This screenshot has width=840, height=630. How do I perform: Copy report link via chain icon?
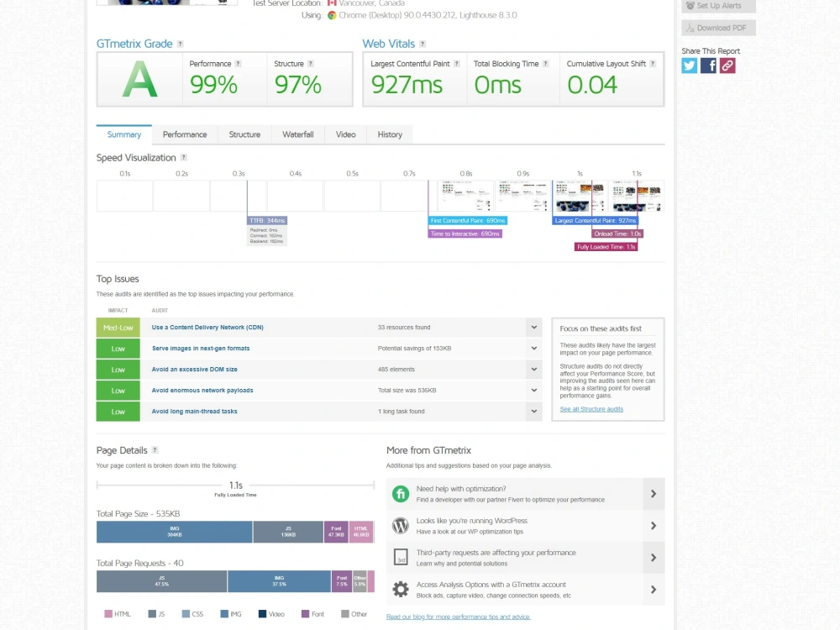click(x=727, y=66)
